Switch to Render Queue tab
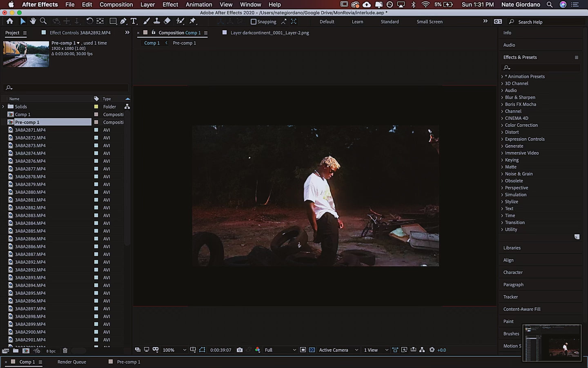The image size is (588, 368). point(72,362)
